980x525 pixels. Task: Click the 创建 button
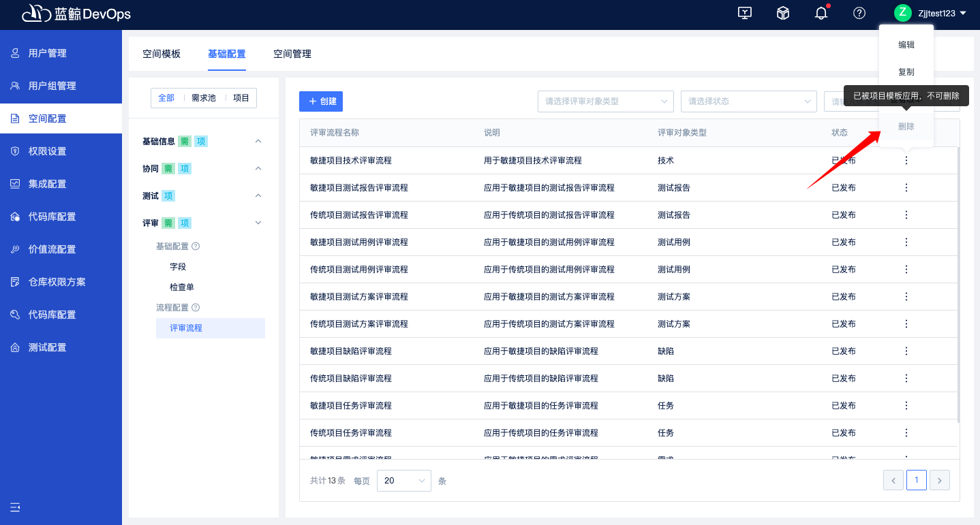click(321, 101)
